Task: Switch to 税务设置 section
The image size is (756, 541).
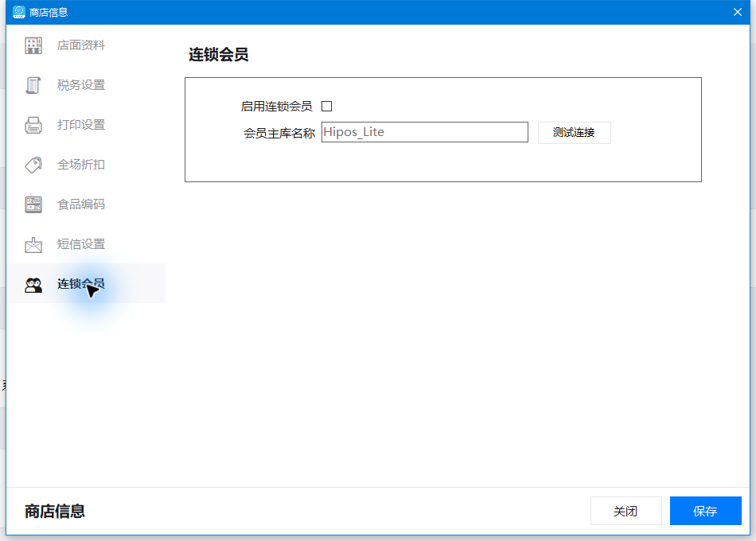Action: 86,85
